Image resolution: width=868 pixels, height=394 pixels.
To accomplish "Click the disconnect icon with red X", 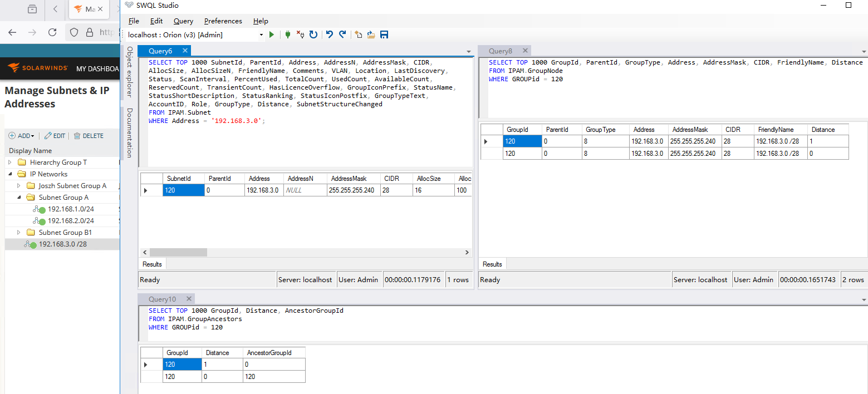I will [x=300, y=35].
